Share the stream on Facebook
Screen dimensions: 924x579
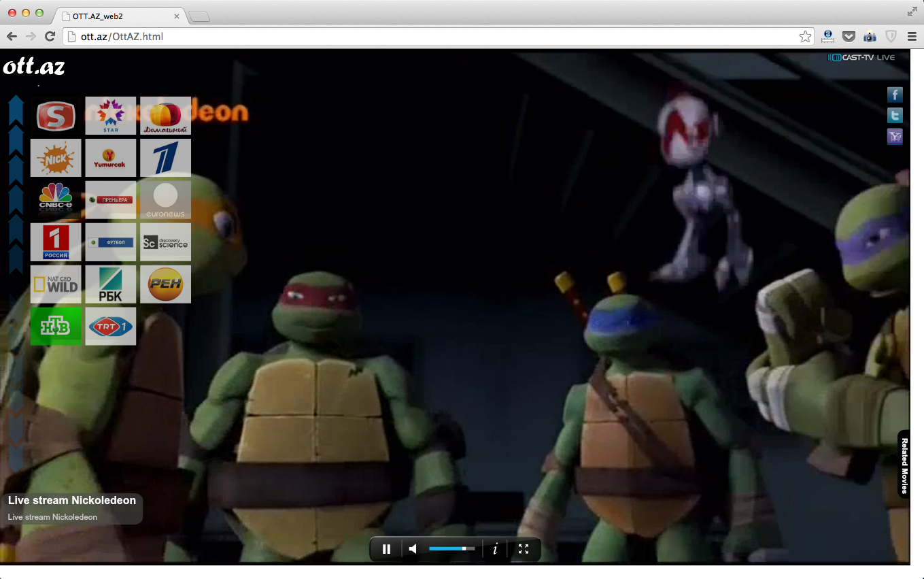(x=895, y=95)
